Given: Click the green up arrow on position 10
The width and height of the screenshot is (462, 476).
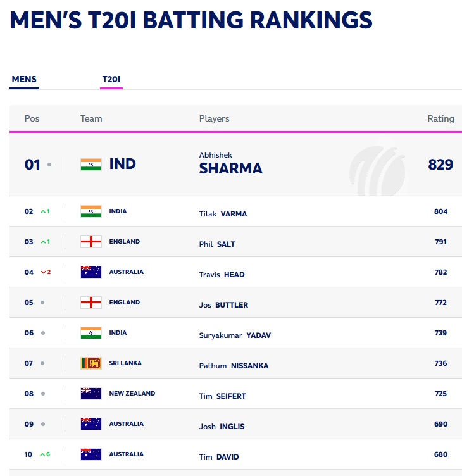Looking at the screenshot, I should tap(43, 454).
